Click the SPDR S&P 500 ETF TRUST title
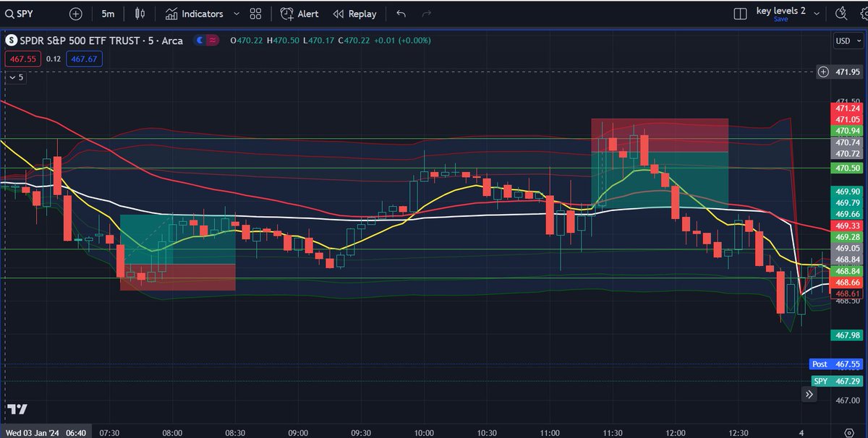Screen dimensions: 868x438 pos(102,40)
